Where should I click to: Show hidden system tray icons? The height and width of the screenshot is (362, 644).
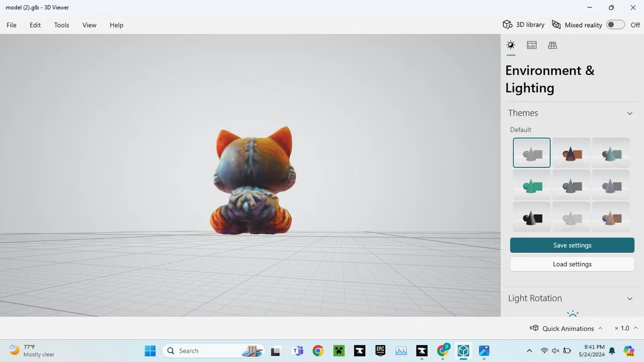pos(529,350)
